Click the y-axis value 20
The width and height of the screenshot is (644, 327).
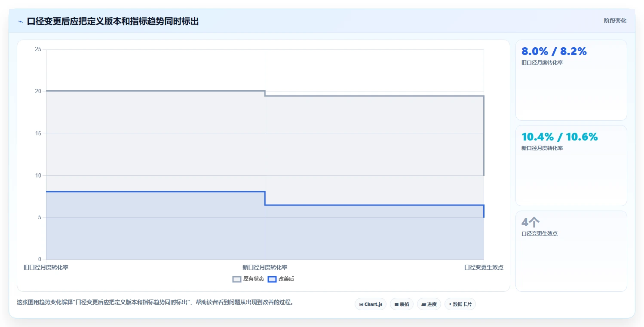pos(38,92)
